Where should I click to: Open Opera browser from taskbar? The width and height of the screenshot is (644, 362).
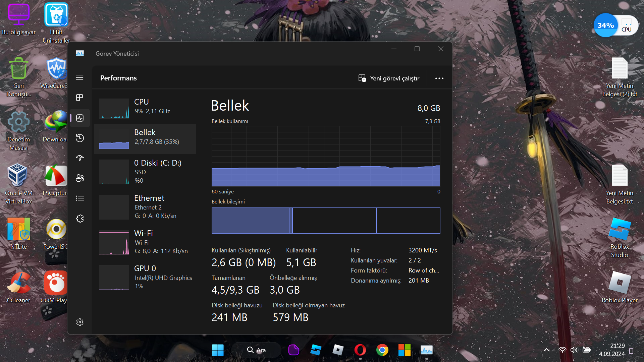(360, 350)
